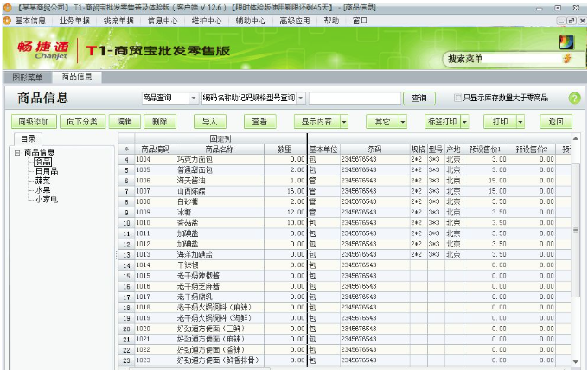Viewport: 588px width, 370px height.
Task: Click the 显示内容 button
Action: point(317,121)
